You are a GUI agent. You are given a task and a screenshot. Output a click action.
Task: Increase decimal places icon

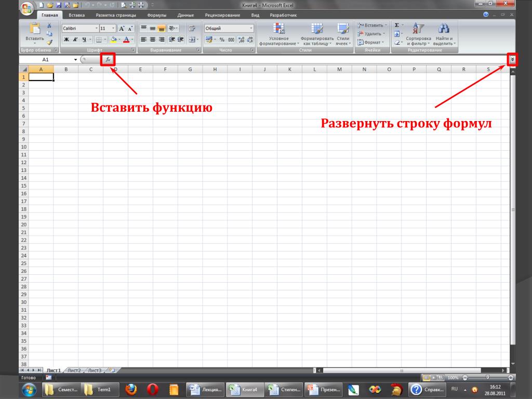point(241,39)
